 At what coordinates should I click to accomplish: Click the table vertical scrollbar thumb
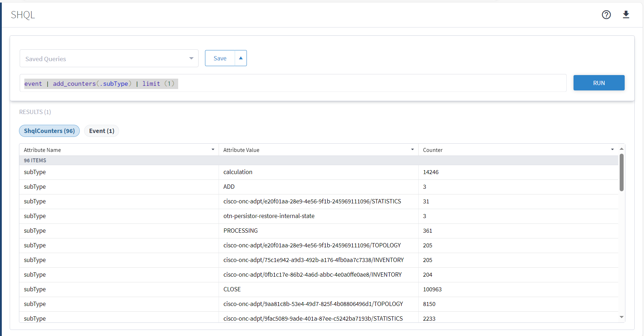(x=621, y=172)
